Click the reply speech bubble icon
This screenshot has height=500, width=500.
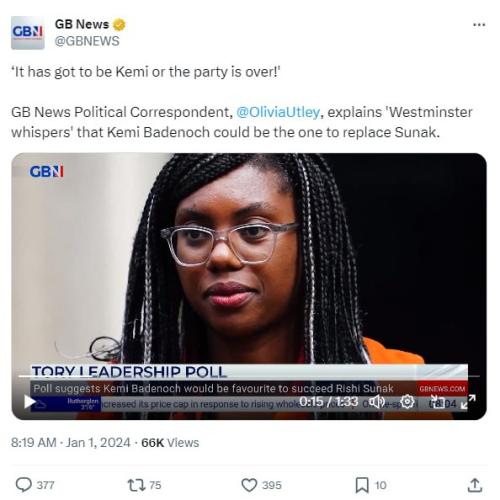coord(24,485)
